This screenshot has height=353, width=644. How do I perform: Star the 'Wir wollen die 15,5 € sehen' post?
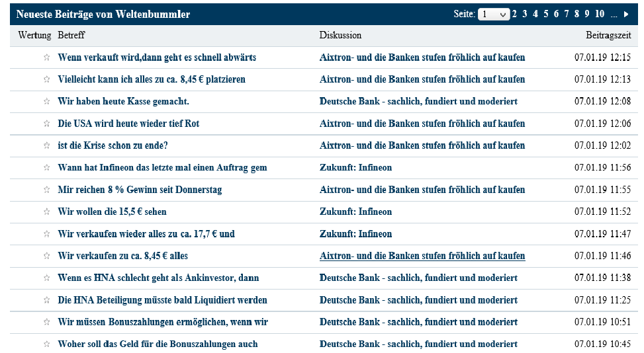click(x=46, y=212)
